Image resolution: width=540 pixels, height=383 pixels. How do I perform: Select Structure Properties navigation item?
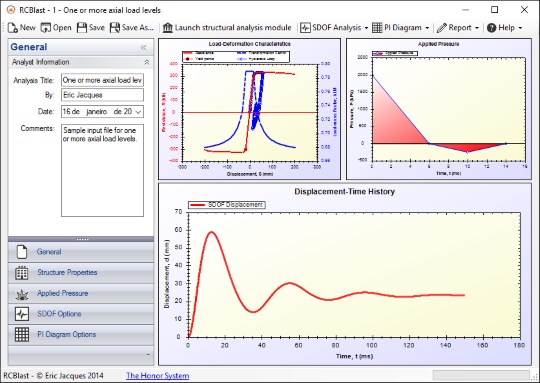pos(81,272)
